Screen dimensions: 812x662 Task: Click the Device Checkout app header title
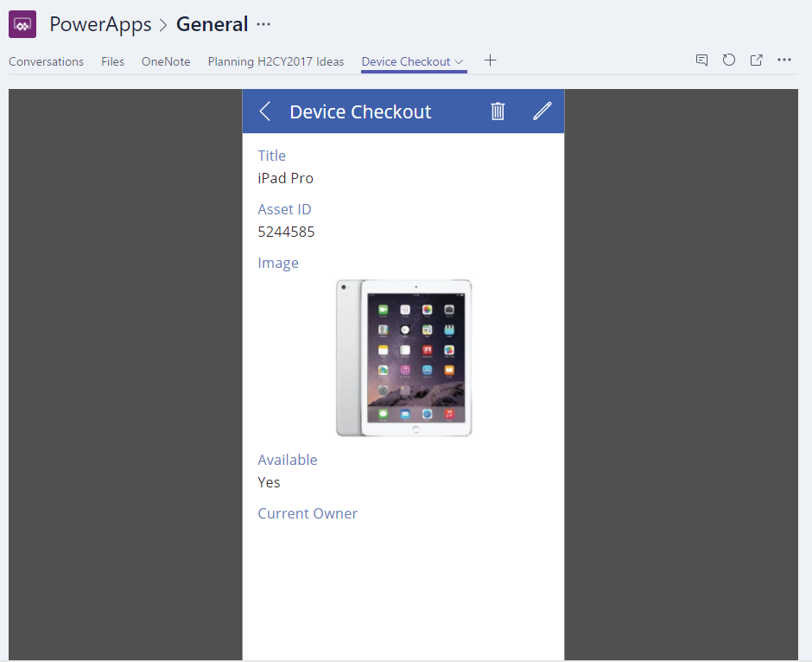pyautogui.click(x=360, y=111)
